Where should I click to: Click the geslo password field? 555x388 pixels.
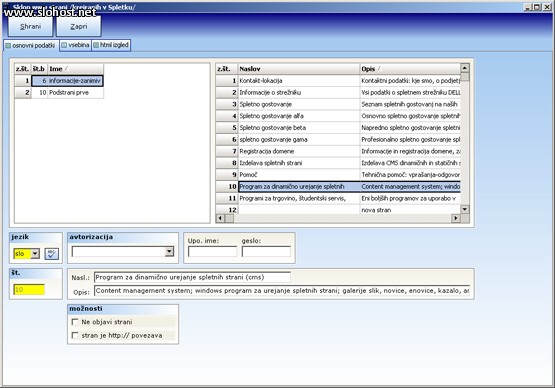(x=266, y=251)
